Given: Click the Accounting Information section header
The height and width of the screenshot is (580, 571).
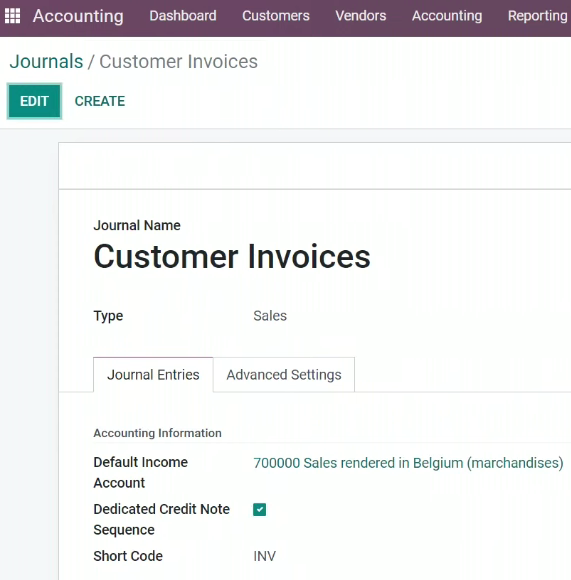Looking at the screenshot, I should pyautogui.click(x=158, y=433).
